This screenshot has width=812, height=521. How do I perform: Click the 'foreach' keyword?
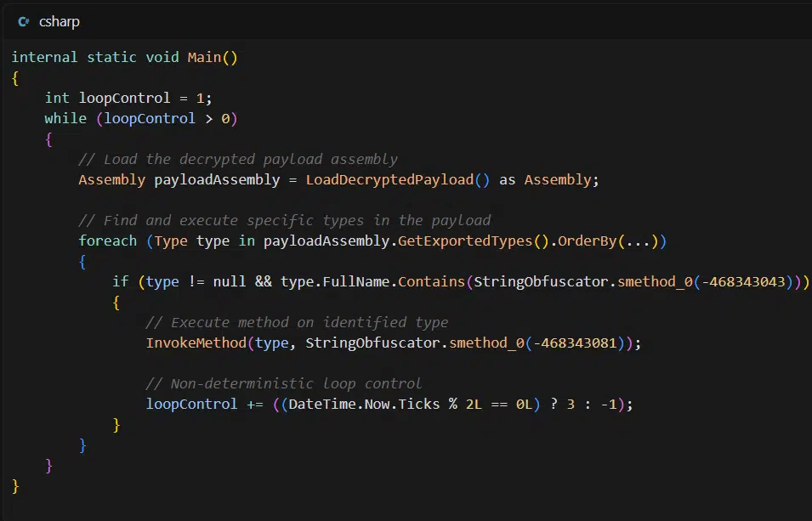[x=108, y=241]
